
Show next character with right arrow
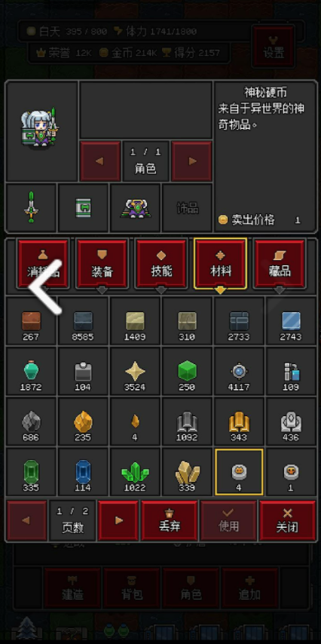(x=191, y=161)
